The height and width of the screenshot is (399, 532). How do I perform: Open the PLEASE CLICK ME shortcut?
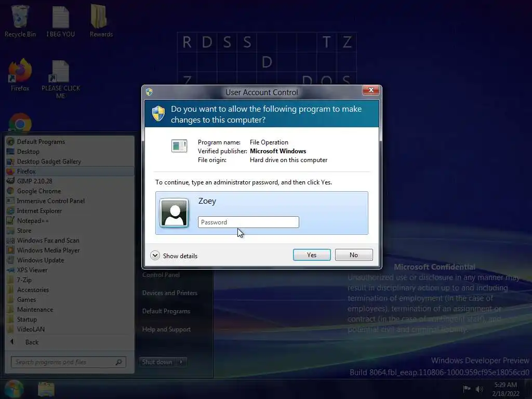pyautogui.click(x=60, y=79)
